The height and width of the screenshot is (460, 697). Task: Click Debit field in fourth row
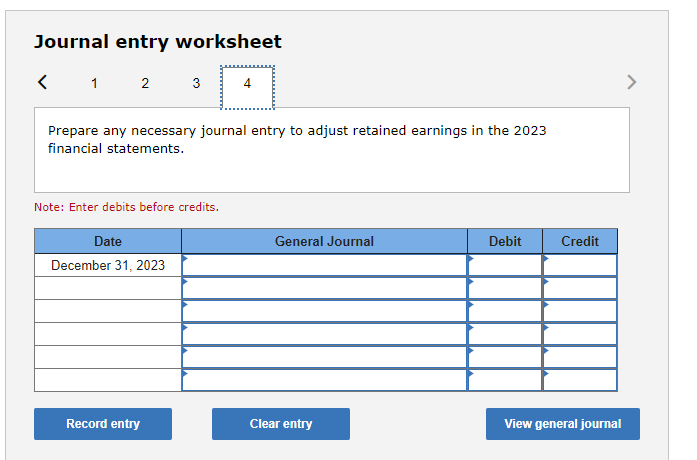pos(505,335)
